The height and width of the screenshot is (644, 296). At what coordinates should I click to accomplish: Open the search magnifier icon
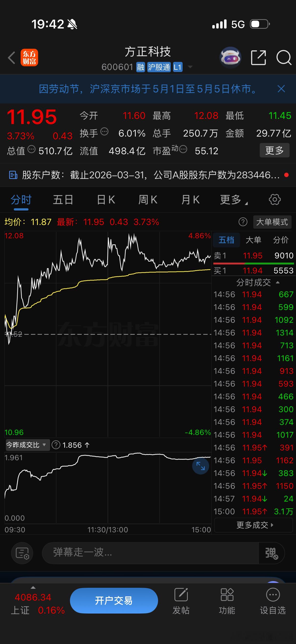click(284, 57)
